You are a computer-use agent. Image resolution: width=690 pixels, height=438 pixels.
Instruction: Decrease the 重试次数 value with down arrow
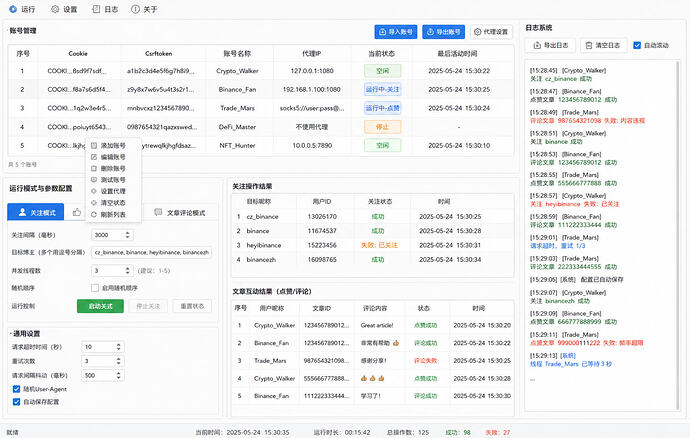click(x=118, y=363)
